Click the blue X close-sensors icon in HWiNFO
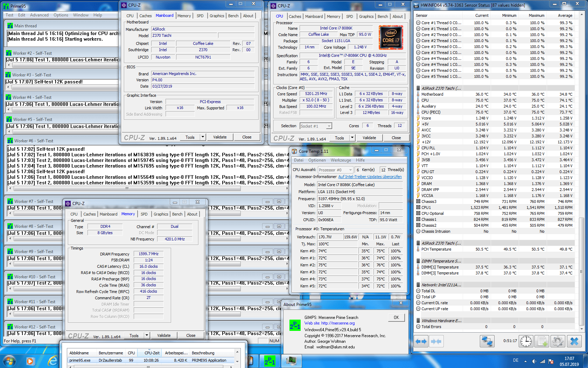588x368 pixels. pyautogui.click(x=574, y=341)
